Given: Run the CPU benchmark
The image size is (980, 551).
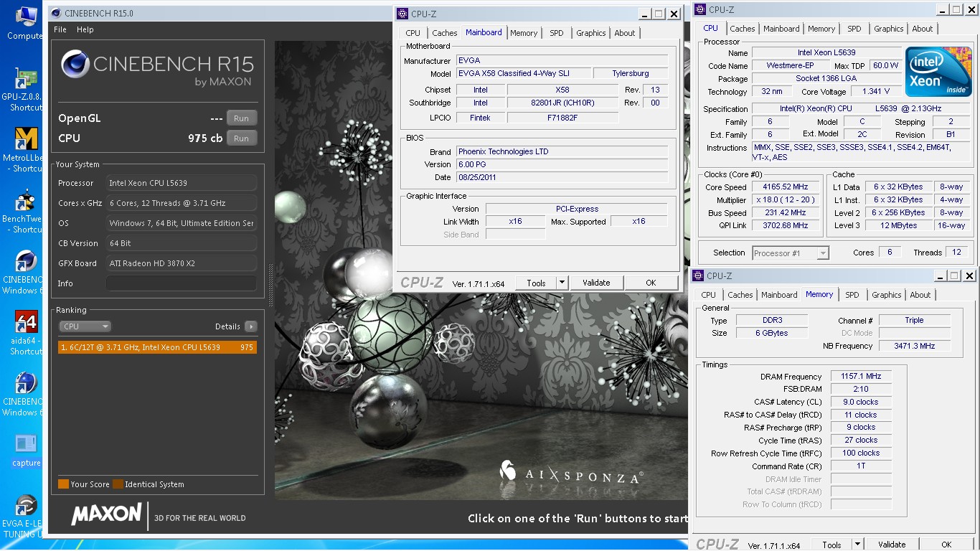Looking at the screenshot, I should [242, 138].
